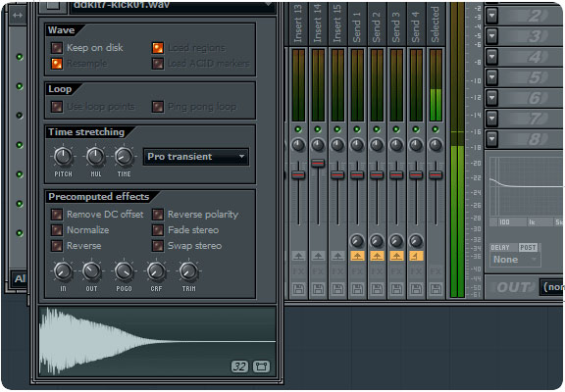Toggle the orange send arrow on Send 1

coord(357,256)
